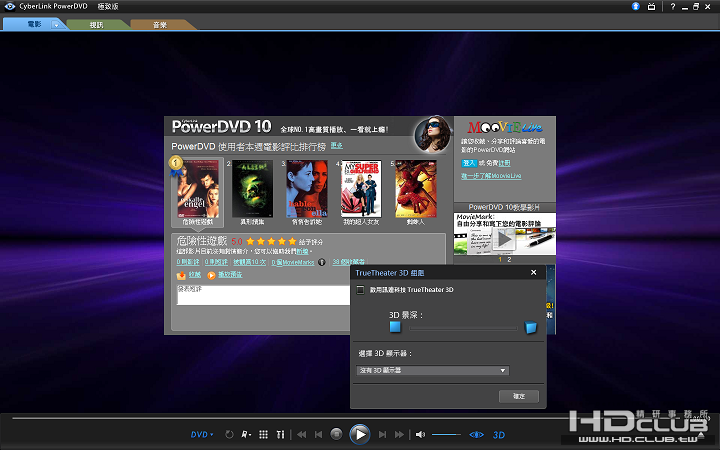
Task: Click the MoovieLive logo
Action: [x=505, y=127]
